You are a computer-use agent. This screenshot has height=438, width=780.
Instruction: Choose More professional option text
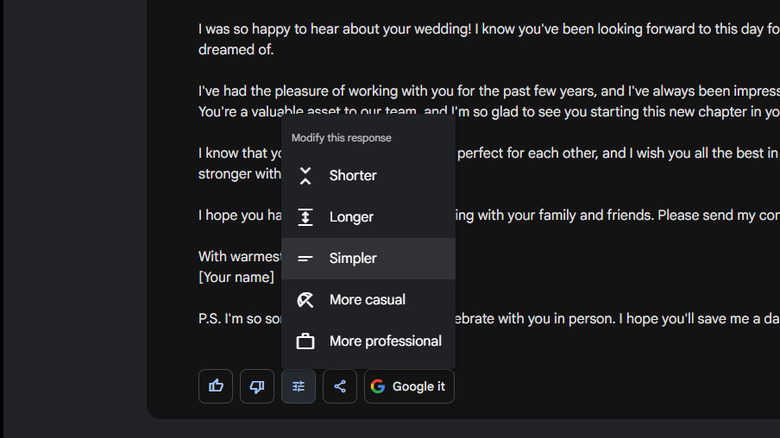[385, 341]
